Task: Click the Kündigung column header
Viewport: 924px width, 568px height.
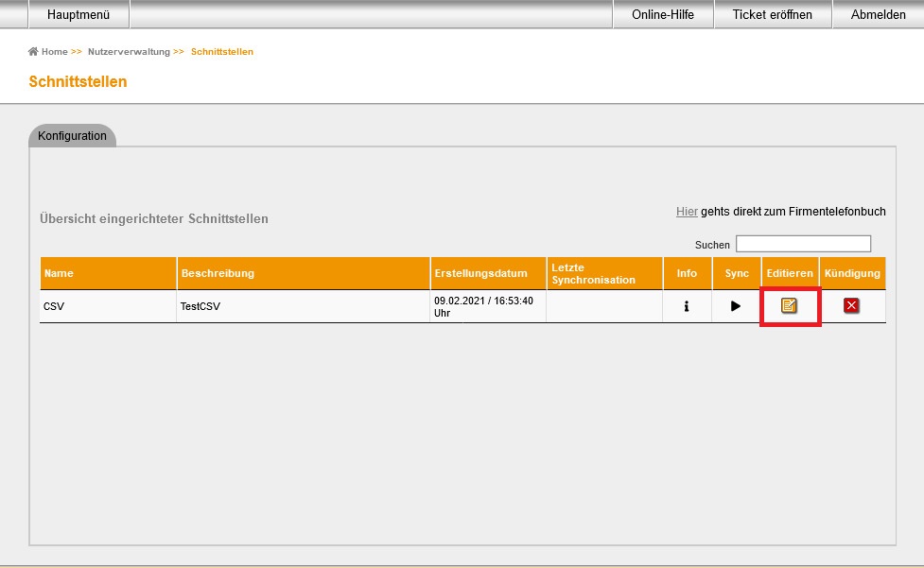Action: [x=853, y=273]
